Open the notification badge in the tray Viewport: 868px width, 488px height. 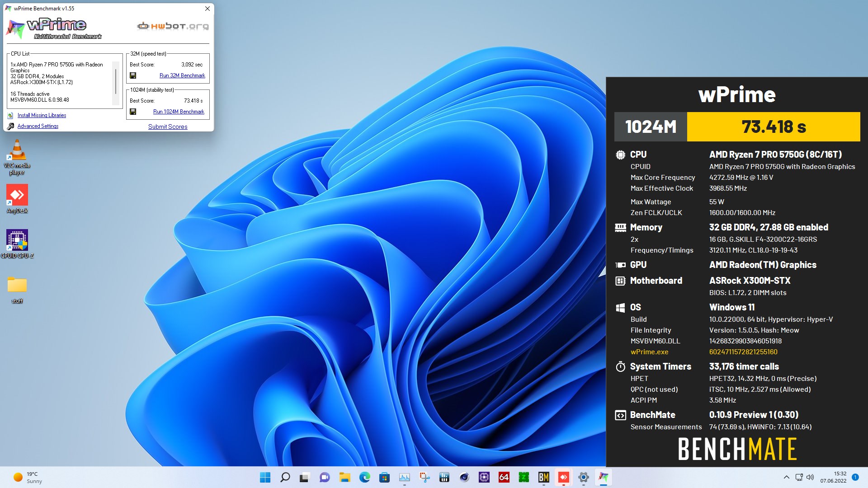click(x=855, y=477)
